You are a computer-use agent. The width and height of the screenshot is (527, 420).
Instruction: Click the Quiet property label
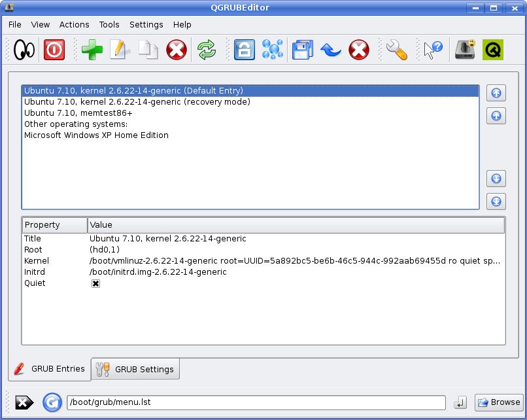35,283
